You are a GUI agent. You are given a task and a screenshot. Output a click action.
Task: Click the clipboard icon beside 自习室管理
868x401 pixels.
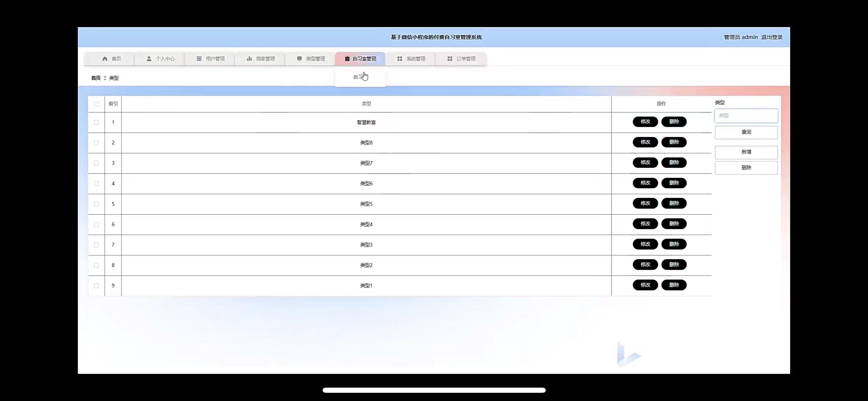tap(347, 59)
